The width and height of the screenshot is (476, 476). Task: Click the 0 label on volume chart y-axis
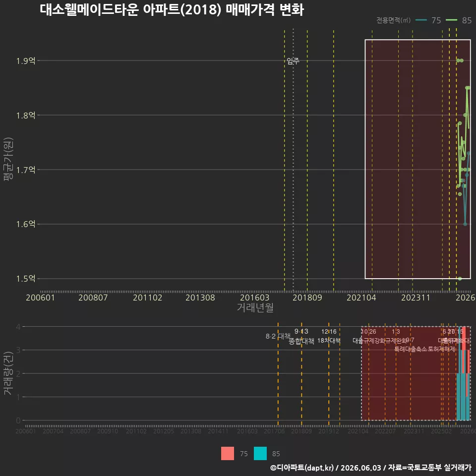coord(18,420)
